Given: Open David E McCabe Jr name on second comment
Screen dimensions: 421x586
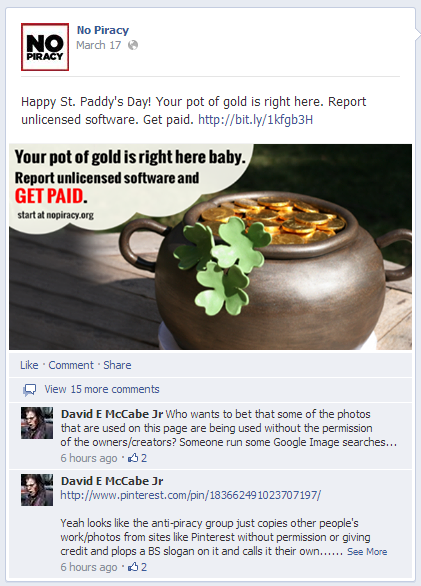Looking at the screenshot, I should pos(112,481).
